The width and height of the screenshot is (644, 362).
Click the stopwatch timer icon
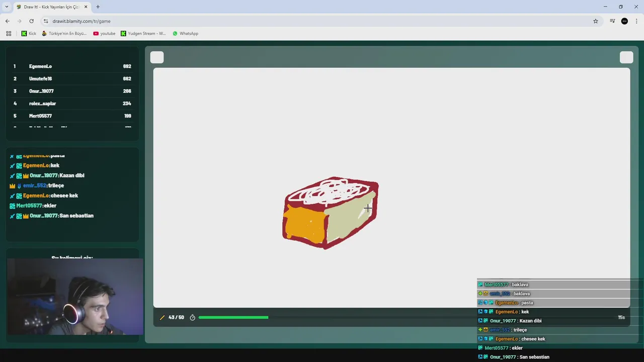[192, 318]
